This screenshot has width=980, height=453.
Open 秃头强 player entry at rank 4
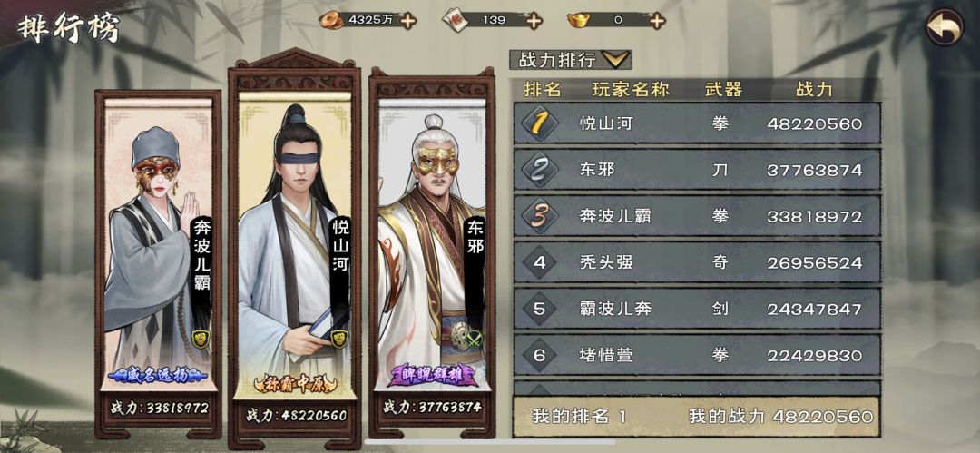click(697, 262)
